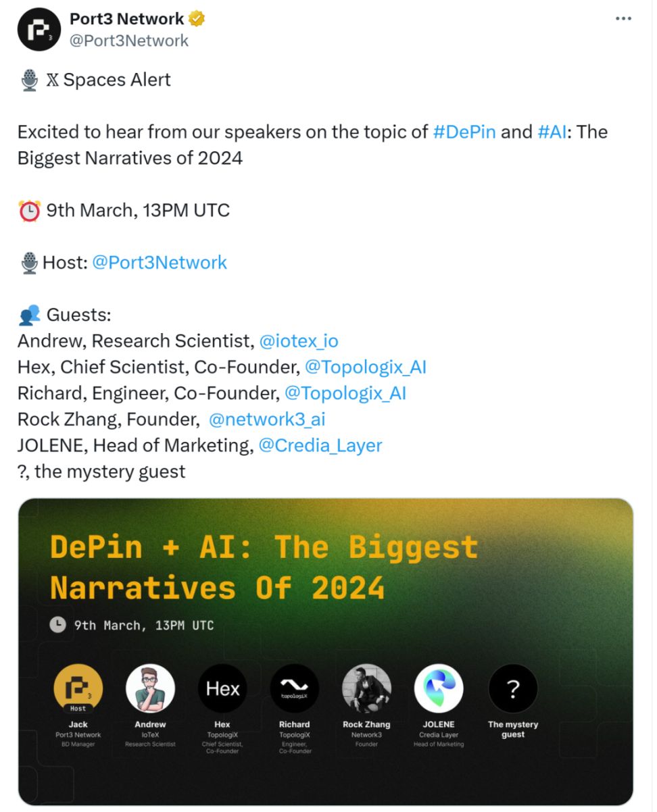The image size is (657, 812).
Task: Open the #DePin hashtag link
Action: (464, 131)
